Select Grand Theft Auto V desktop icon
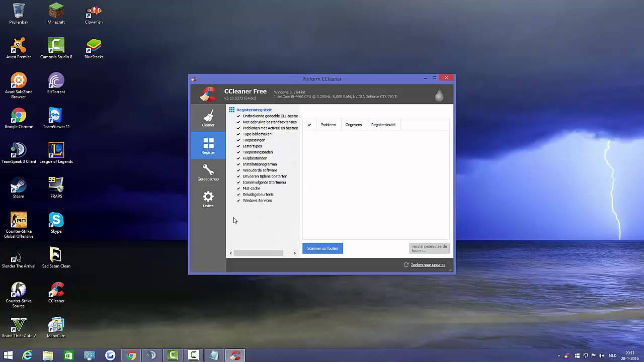The image size is (644, 362). coord(19,327)
